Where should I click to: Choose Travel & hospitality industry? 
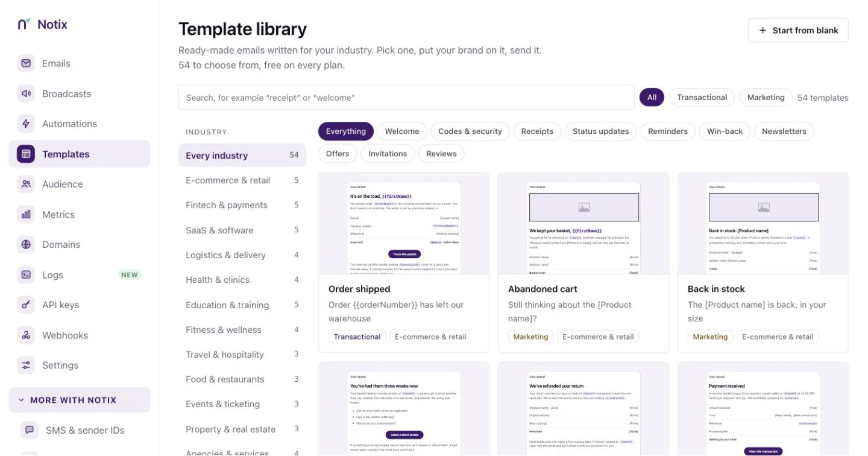pos(242,355)
